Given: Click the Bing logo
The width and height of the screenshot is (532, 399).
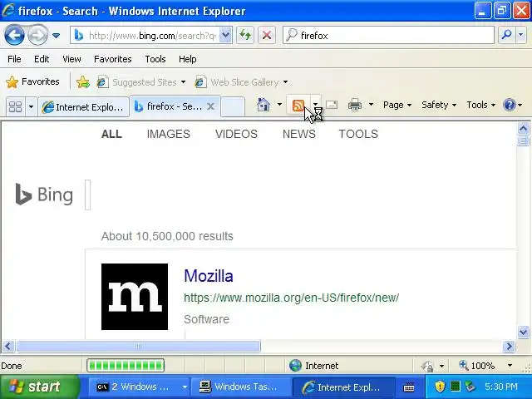Looking at the screenshot, I should click(x=44, y=195).
